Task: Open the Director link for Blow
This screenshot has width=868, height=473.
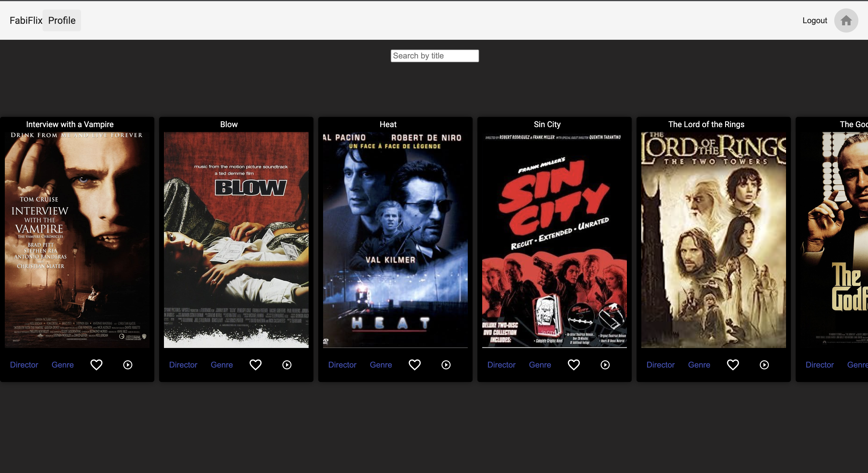Action: click(x=183, y=365)
